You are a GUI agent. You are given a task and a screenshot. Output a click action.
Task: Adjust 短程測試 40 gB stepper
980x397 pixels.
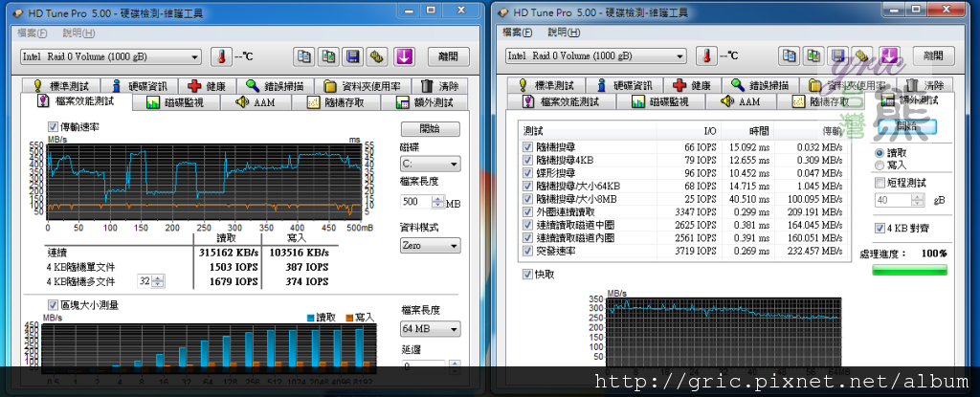tap(918, 200)
